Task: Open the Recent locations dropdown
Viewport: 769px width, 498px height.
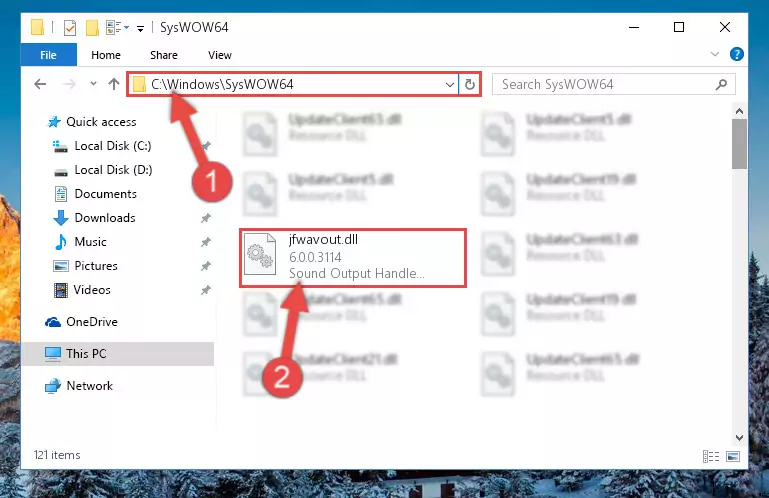Action: coord(93,84)
